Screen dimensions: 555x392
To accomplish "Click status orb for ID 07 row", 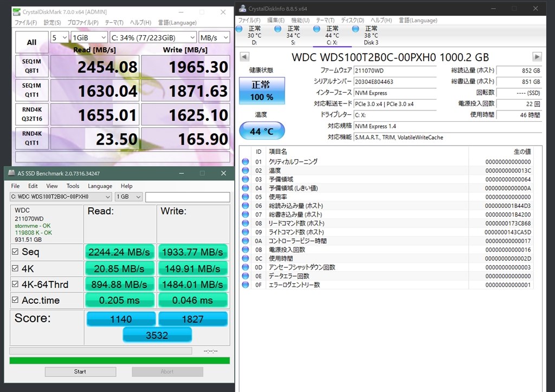I will tap(246, 214).
